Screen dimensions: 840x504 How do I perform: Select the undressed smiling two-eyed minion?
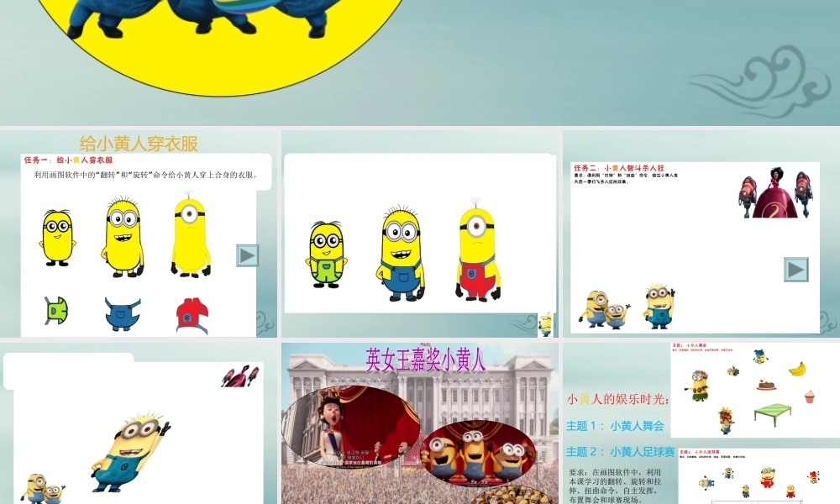(x=123, y=237)
